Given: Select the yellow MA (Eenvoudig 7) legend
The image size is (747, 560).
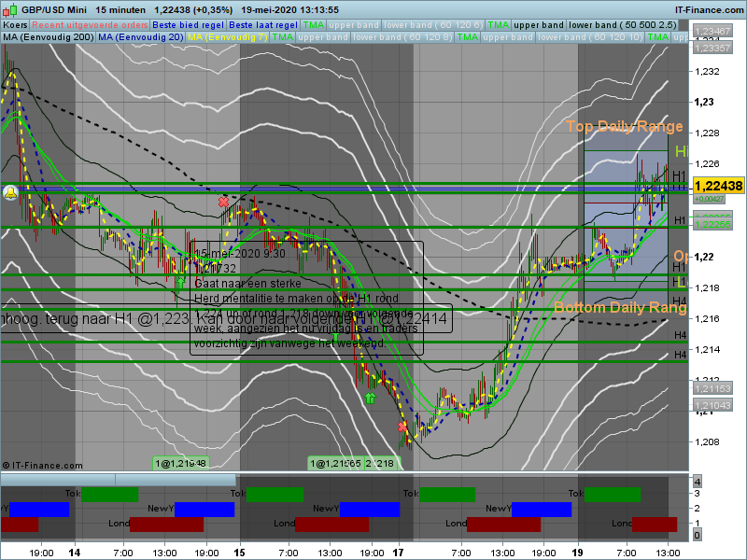Looking at the screenshot, I should [x=227, y=37].
